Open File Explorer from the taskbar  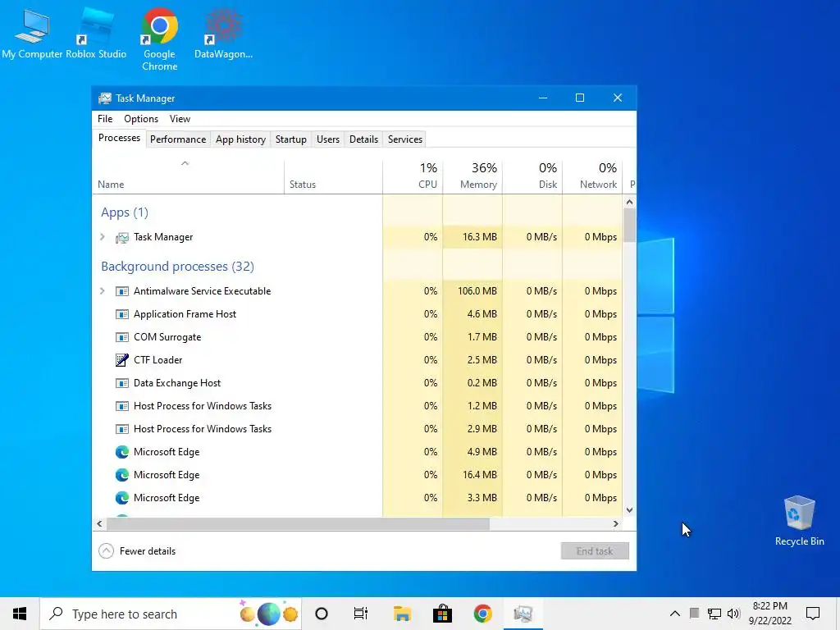[x=402, y=614]
